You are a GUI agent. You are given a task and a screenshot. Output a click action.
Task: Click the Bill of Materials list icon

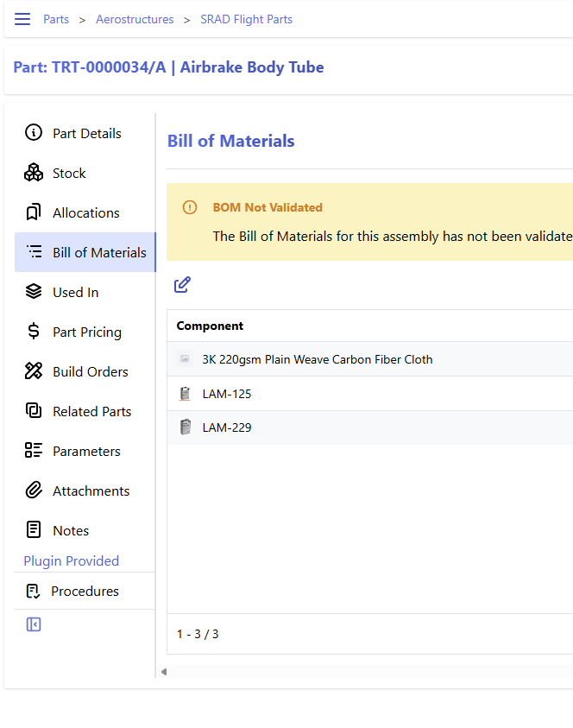coord(34,251)
